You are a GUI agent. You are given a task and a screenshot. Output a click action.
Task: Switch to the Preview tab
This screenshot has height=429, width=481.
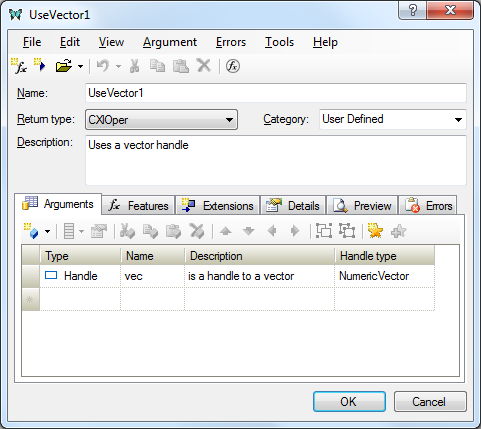(362, 205)
